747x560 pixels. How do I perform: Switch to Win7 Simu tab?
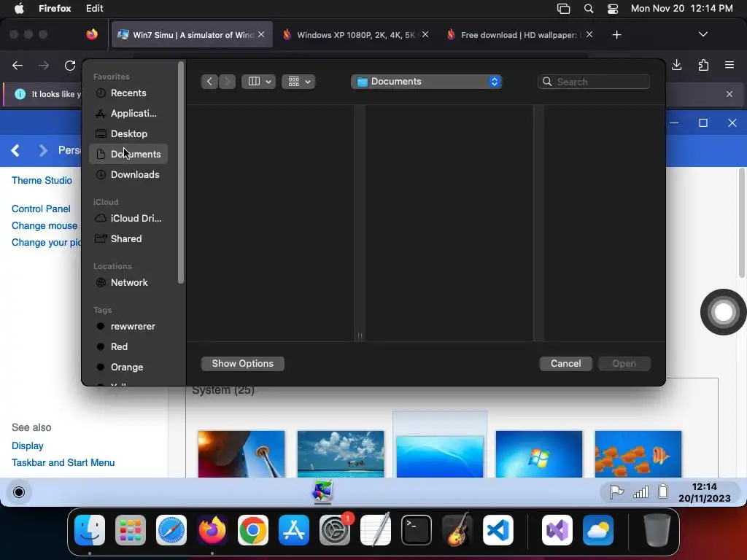click(x=192, y=35)
